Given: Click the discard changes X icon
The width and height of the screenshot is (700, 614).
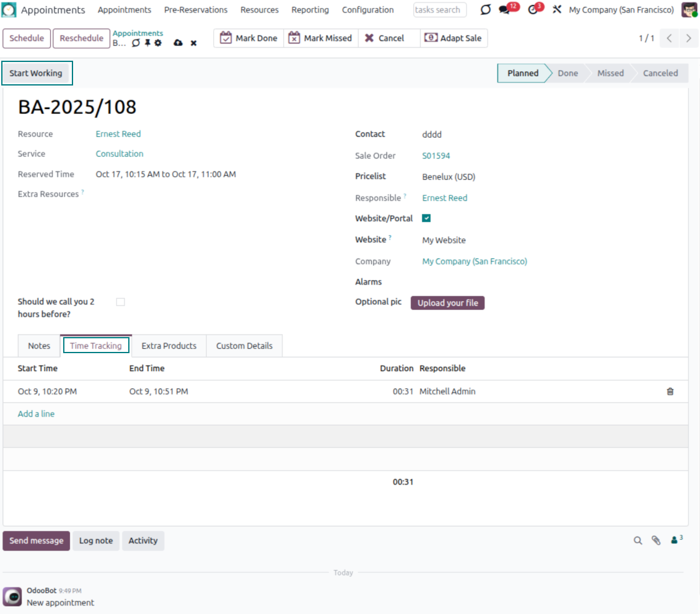Looking at the screenshot, I should pyautogui.click(x=193, y=43).
